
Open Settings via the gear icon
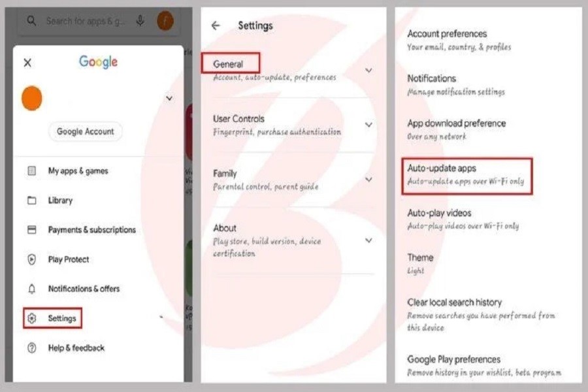[32, 318]
